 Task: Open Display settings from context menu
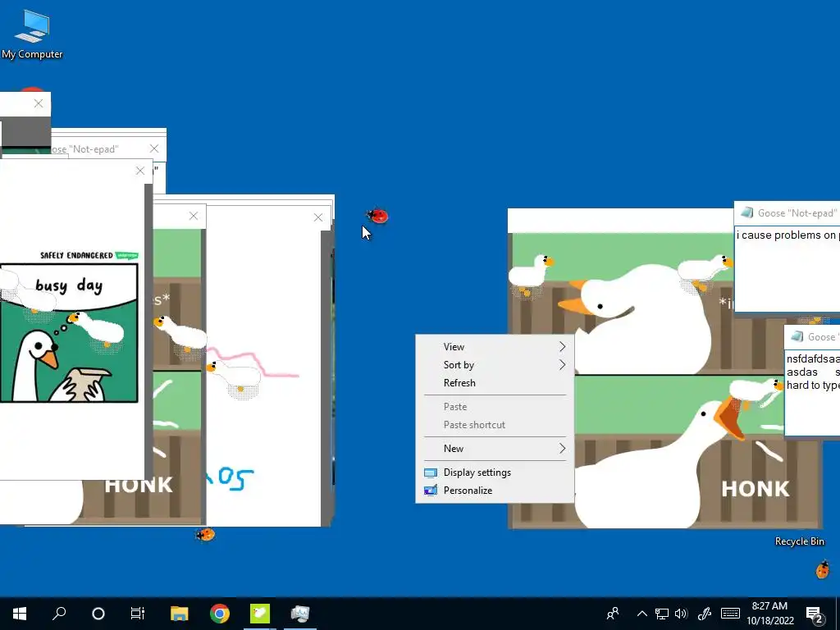495,472
